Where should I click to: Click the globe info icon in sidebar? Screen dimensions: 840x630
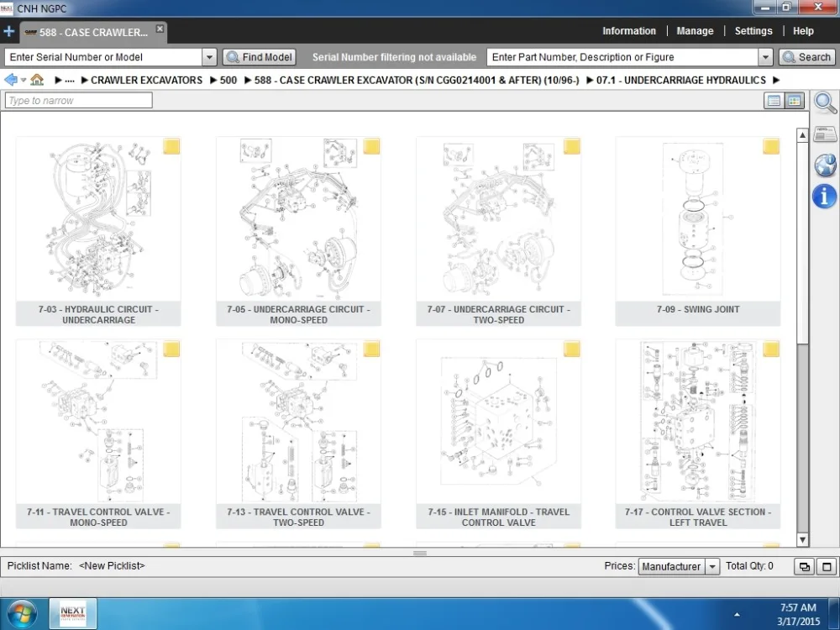coord(825,165)
